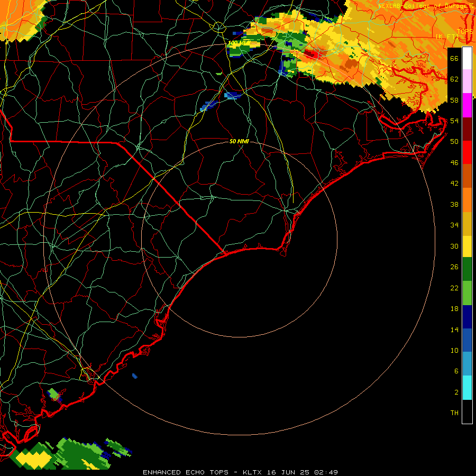Screen dimensions: 476x476
Task: Click the legend value "18"
Action: click(454, 309)
